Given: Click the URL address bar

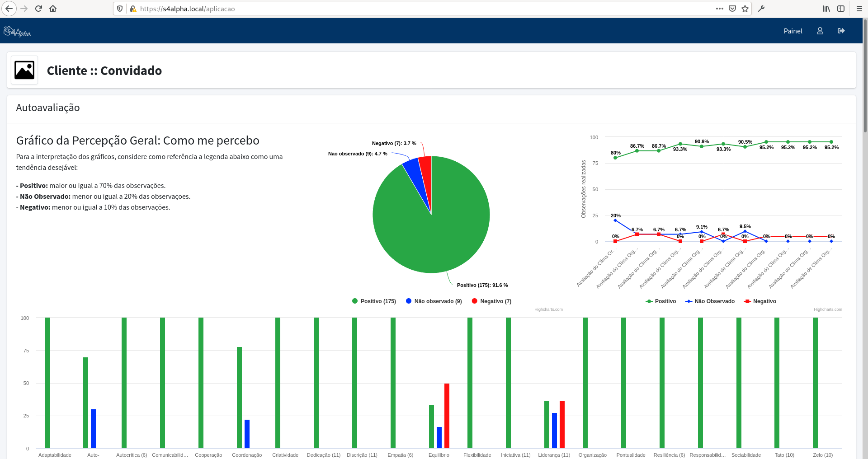Looking at the screenshot, I should [407, 9].
